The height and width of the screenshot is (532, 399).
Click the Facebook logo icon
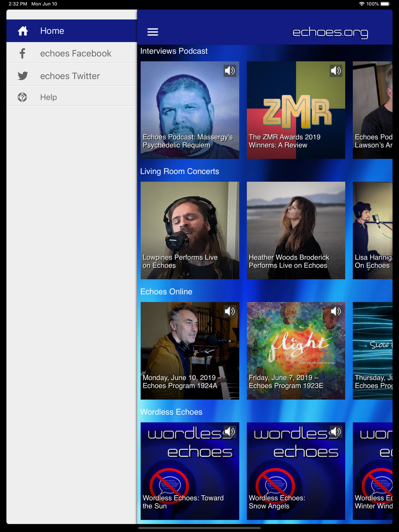point(22,53)
